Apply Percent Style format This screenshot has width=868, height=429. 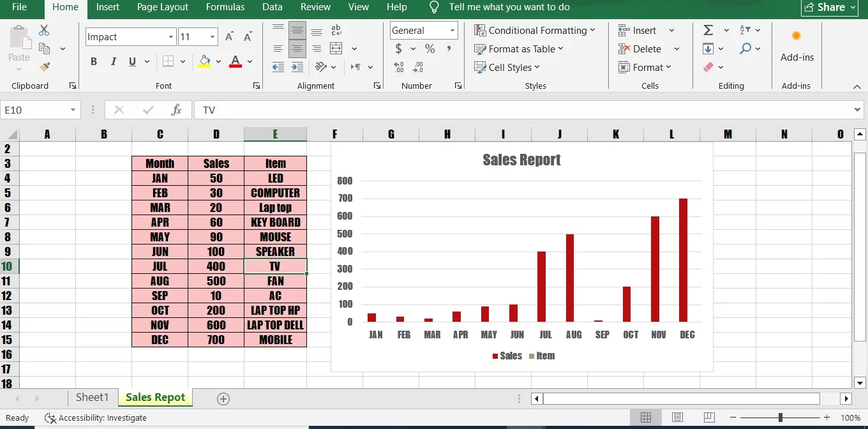(x=430, y=49)
